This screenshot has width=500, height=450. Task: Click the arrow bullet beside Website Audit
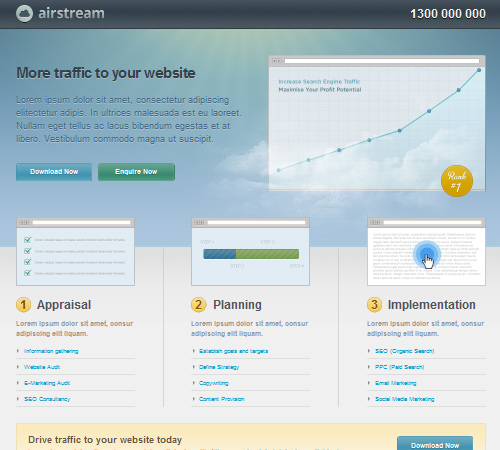pos(18,367)
